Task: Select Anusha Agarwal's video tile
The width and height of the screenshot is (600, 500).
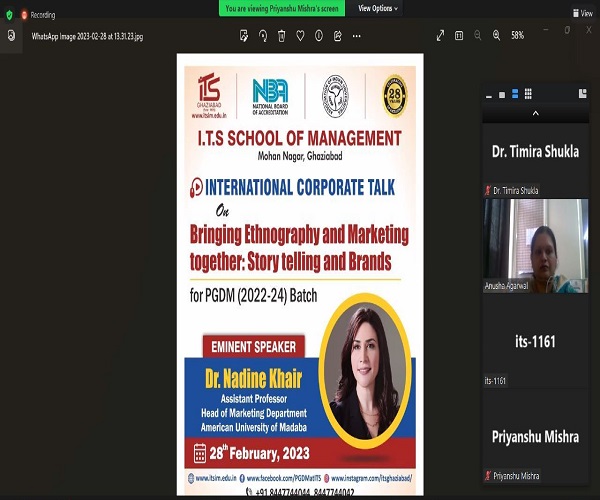Action: [535, 246]
